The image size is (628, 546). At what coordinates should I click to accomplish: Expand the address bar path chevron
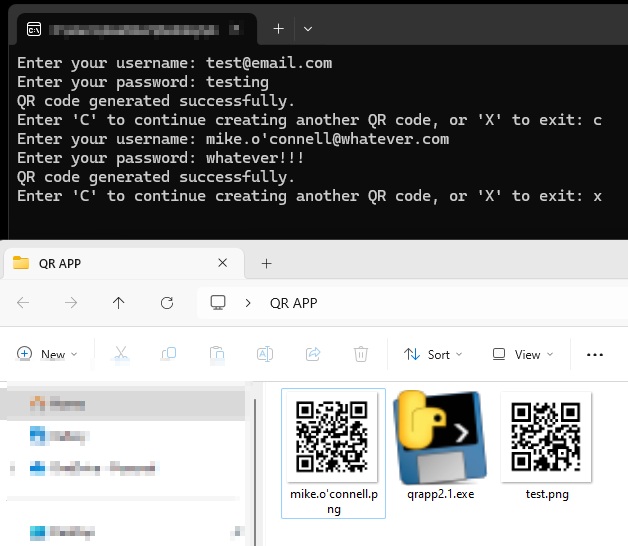click(248, 303)
